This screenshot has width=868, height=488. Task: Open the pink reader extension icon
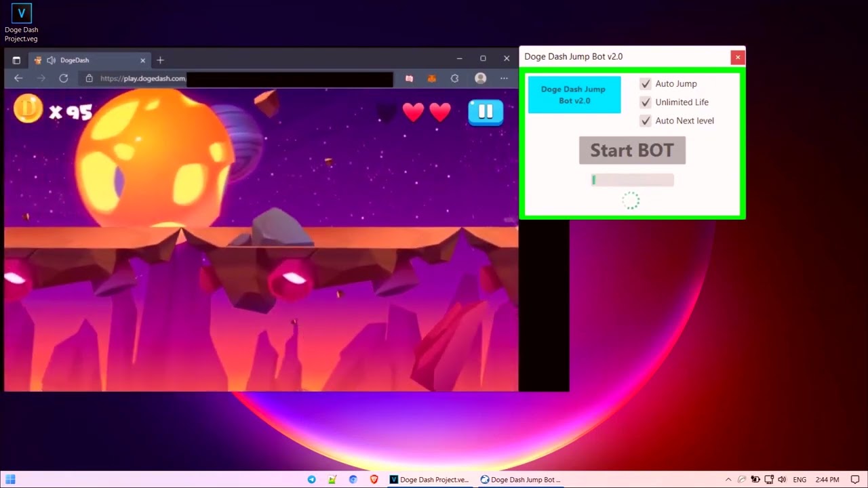coord(409,79)
